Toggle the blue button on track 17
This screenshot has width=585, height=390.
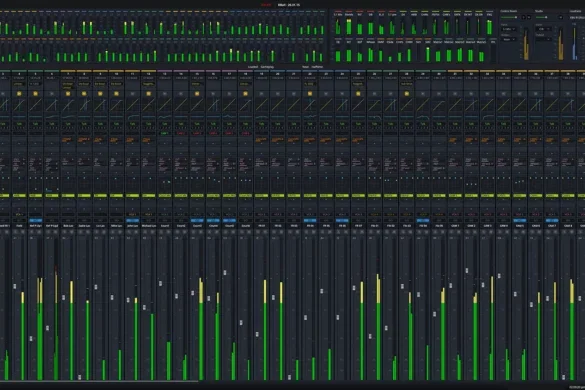[x=229, y=221]
